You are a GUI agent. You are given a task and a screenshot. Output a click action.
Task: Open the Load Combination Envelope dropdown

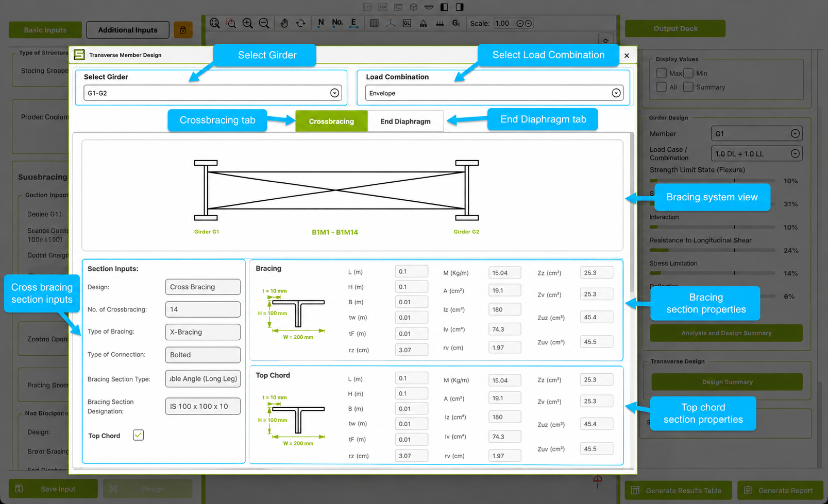pos(494,93)
